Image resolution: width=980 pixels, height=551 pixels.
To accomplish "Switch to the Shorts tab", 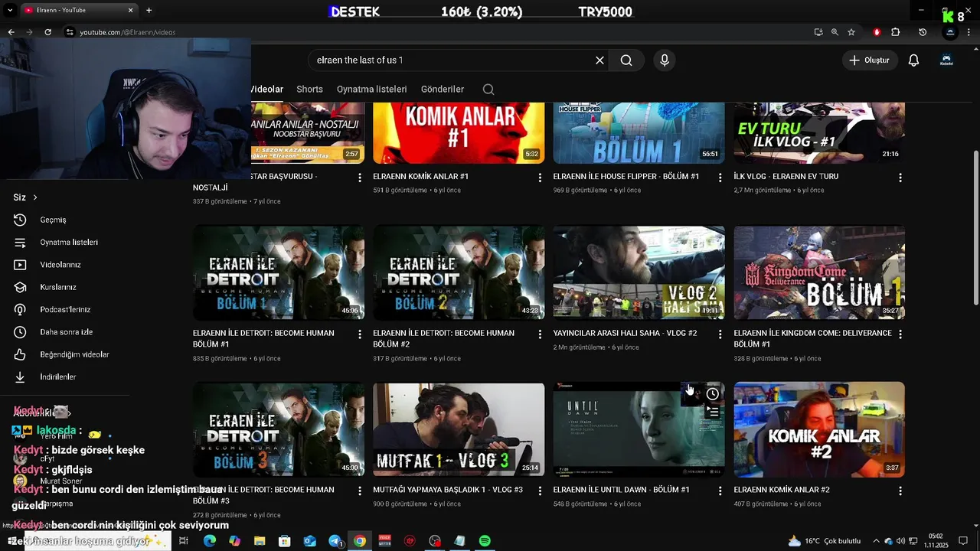I will pos(310,90).
